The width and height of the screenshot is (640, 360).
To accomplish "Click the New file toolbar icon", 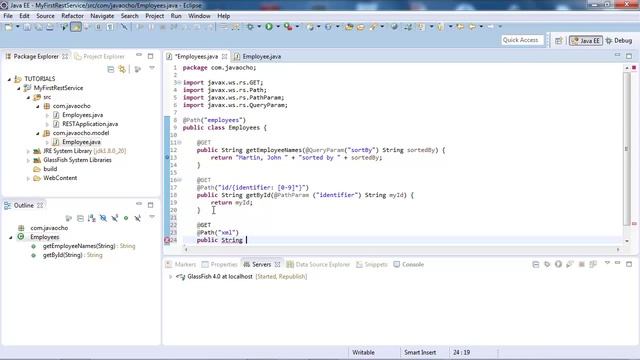I will [9, 27].
